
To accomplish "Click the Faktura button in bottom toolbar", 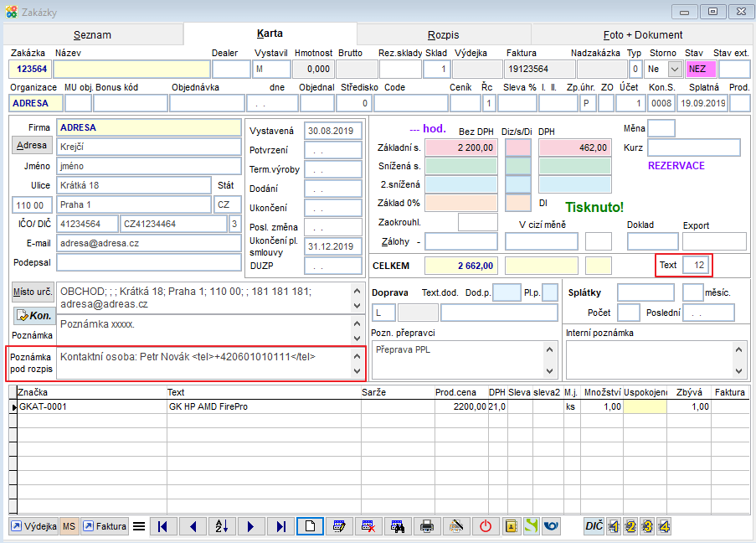I will pos(105,526).
